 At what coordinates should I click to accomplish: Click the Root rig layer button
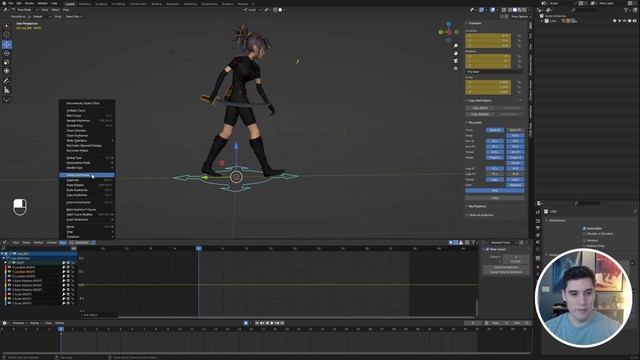pos(495,191)
